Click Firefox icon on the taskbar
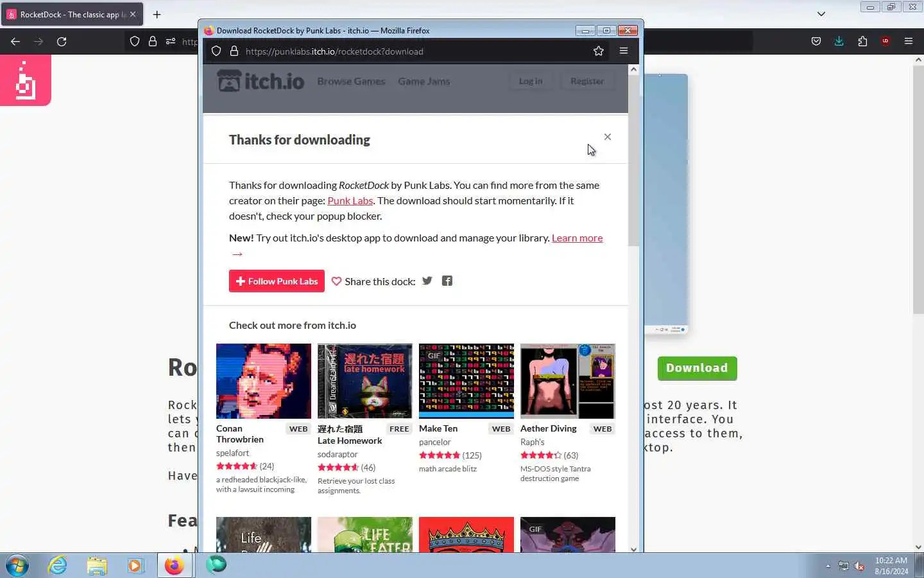The height and width of the screenshot is (578, 924). [x=175, y=565]
